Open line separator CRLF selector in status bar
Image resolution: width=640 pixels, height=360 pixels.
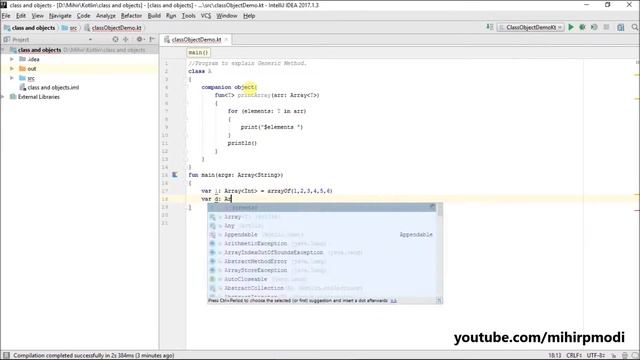[574, 356]
